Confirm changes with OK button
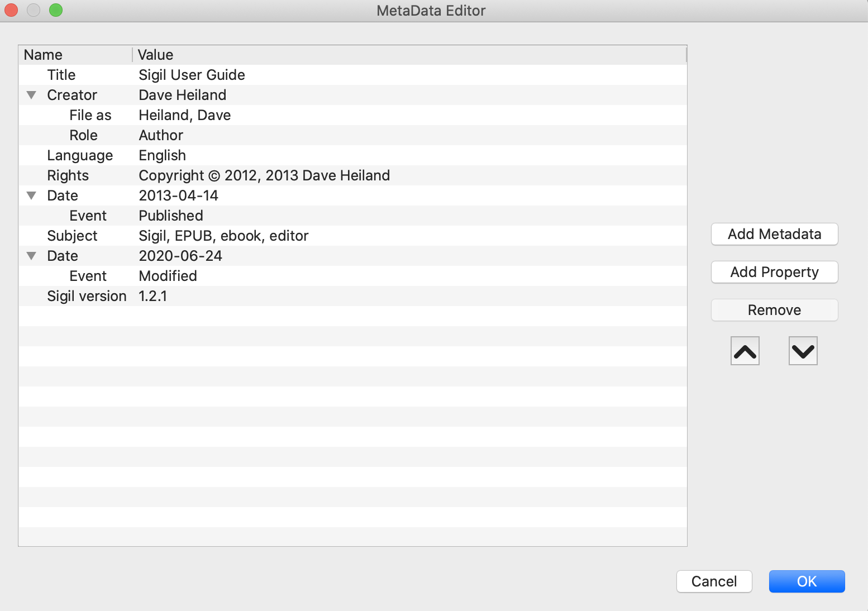 [x=807, y=581]
